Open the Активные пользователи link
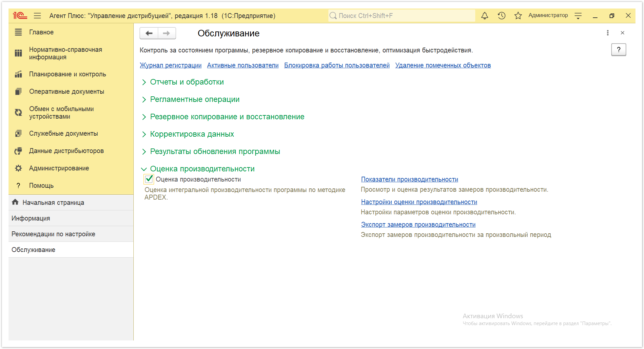Screen dimensions: 644x349 243,65
